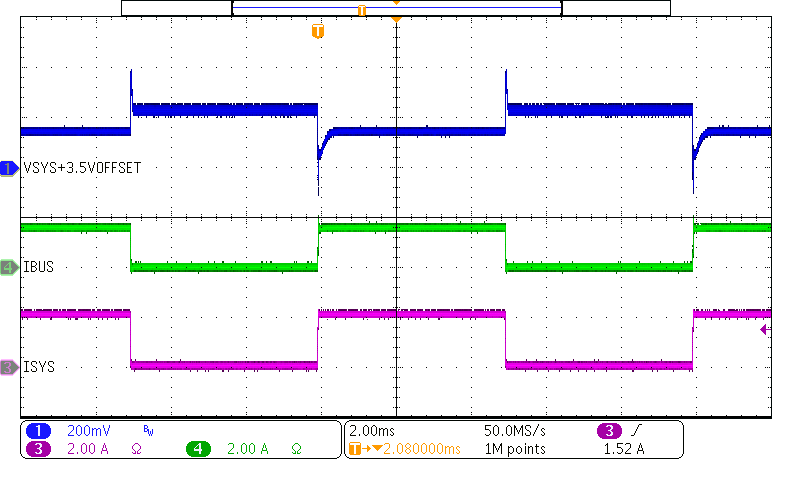
Task: Click the channel 4 ground marker beside IBUS
Action: point(10,267)
